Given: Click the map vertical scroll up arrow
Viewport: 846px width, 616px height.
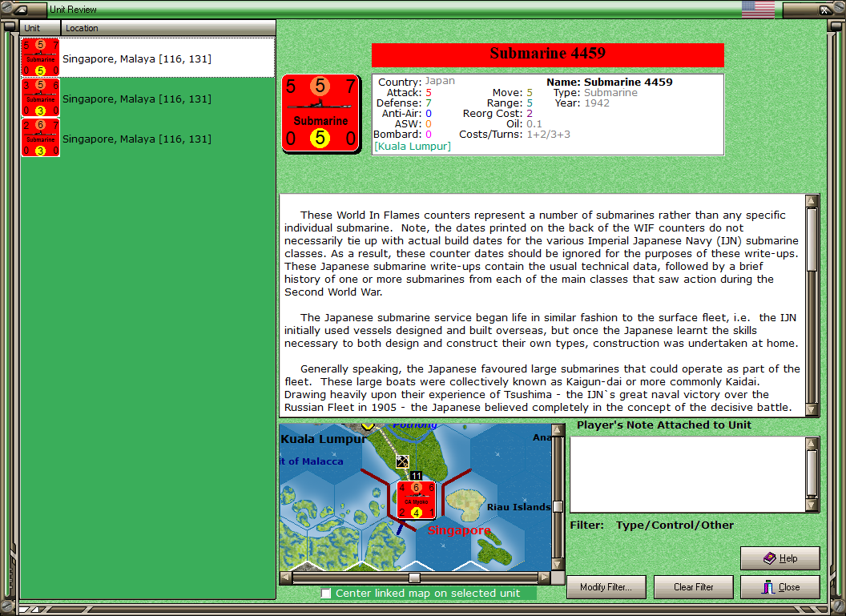Looking at the screenshot, I should pyautogui.click(x=558, y=430).
